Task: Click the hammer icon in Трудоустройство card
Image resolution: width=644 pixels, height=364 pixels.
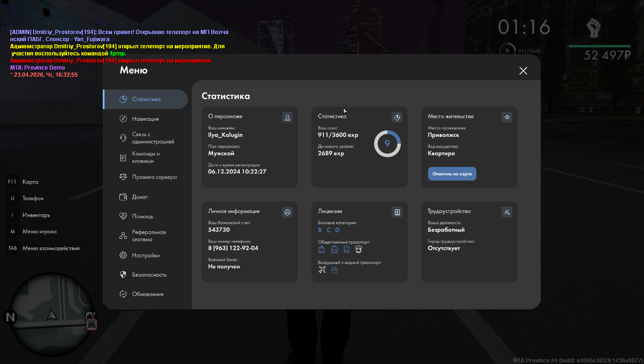Action: (x=507, y=212)
